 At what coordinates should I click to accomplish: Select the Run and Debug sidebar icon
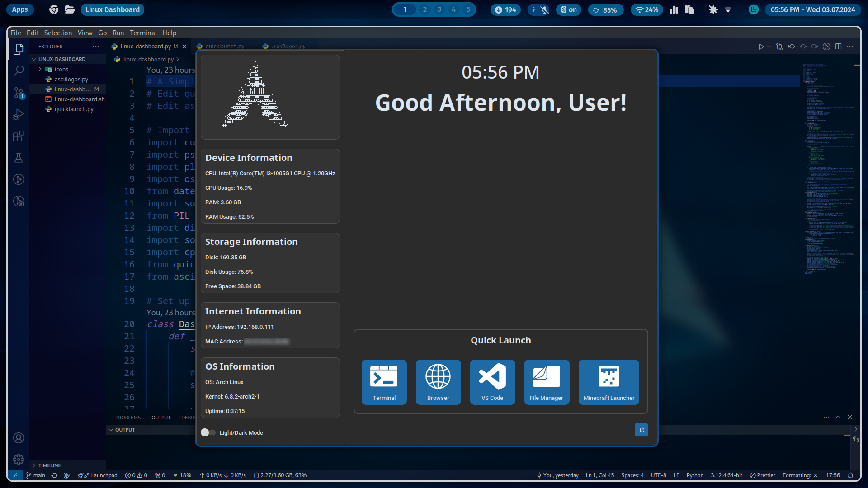(19, 114)
